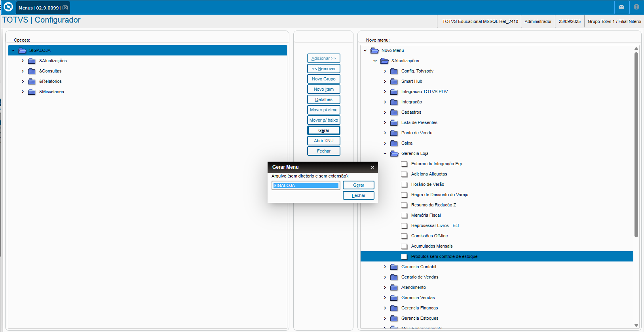Click the Smart Hub folder icon
Image resolution: width=644 pixels, height=332 pixels.
click(x=394, y=82)
